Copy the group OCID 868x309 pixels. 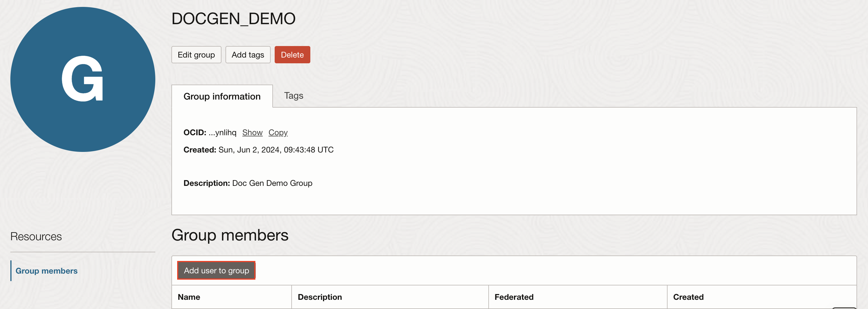(x=278, y=132)
